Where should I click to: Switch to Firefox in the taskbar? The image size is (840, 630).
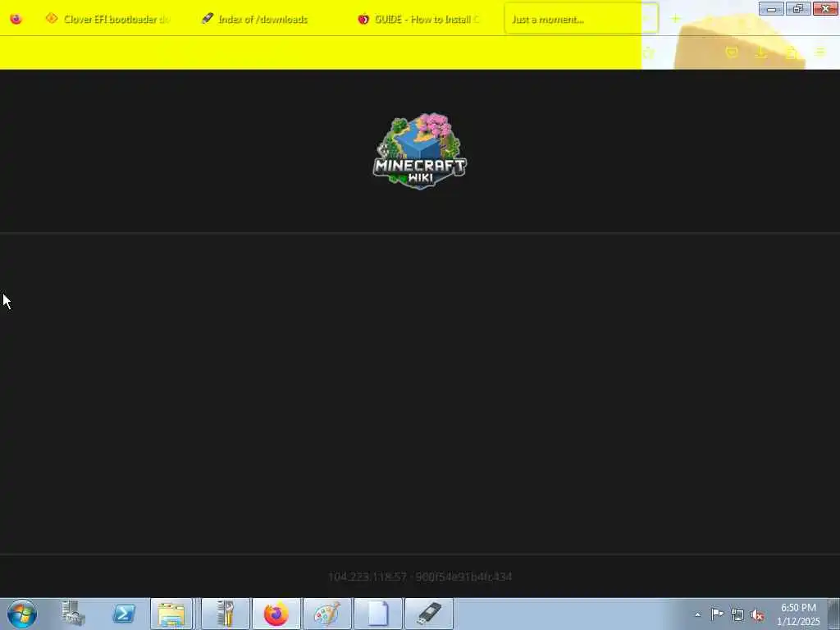276,614
